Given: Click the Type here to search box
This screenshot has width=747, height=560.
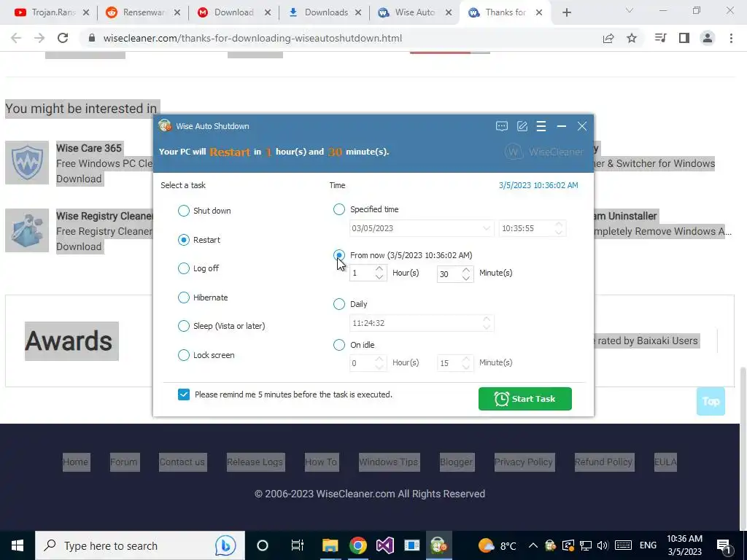Looking at the screenshot, I should tap(139, 545).
